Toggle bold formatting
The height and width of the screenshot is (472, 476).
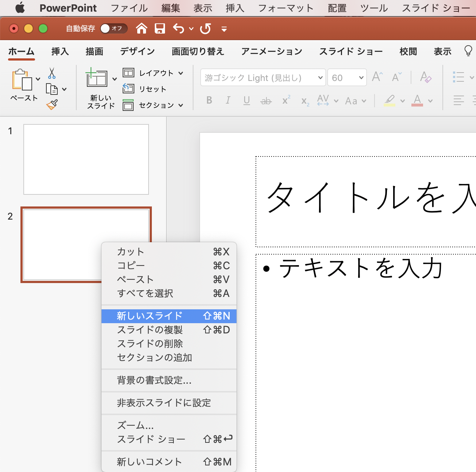click(209, 100)
